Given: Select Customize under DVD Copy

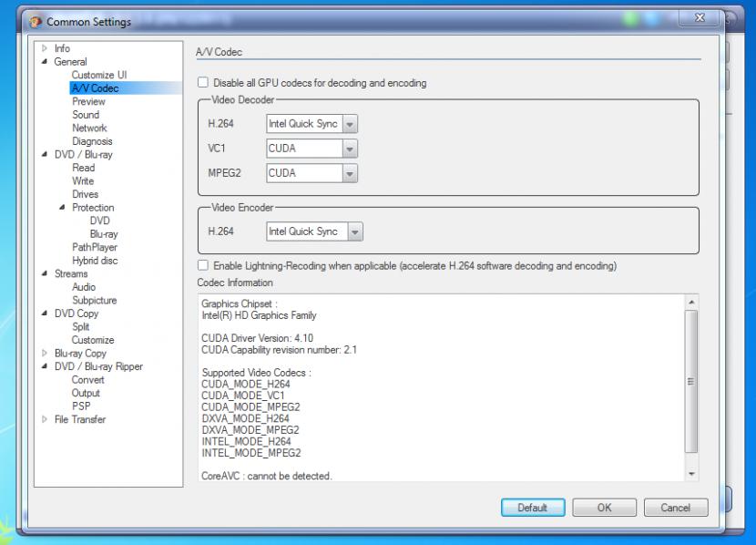Looking at the screenshot, I should click(93, 340).
